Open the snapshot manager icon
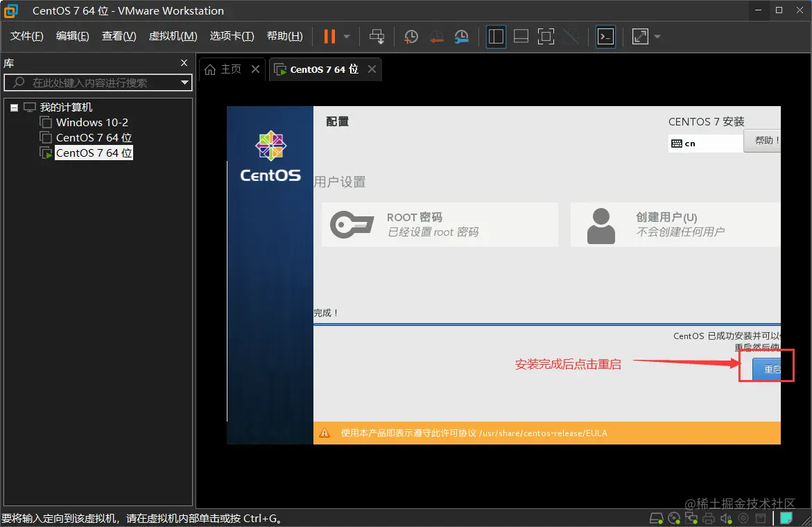Screen dimensions: 812x527 tap(461, 36)
